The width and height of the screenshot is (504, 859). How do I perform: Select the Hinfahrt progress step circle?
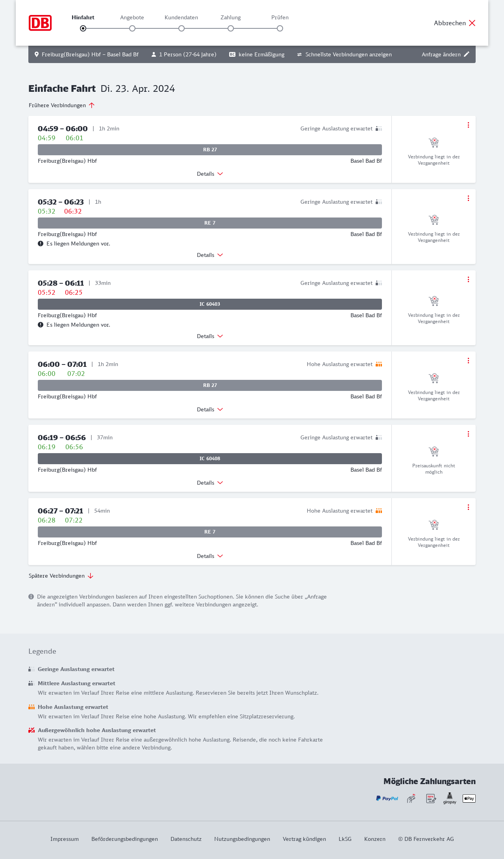click(83, 28)
